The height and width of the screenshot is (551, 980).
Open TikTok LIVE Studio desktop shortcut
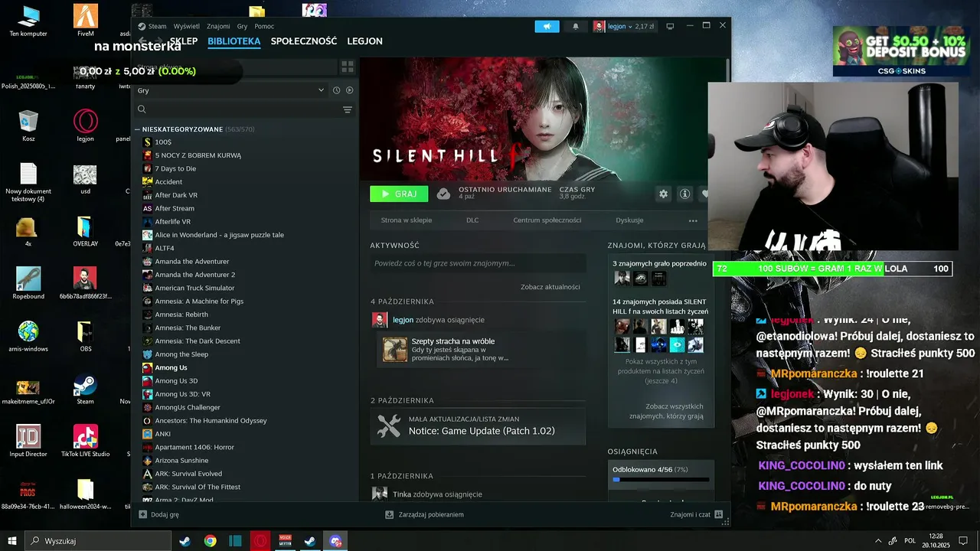pyautogui.click(x=86, y=441)
